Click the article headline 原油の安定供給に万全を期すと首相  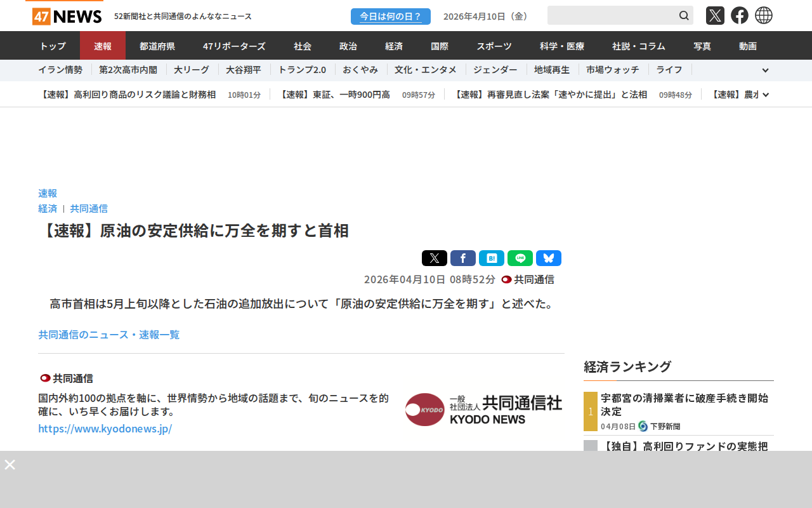(193, 231)
